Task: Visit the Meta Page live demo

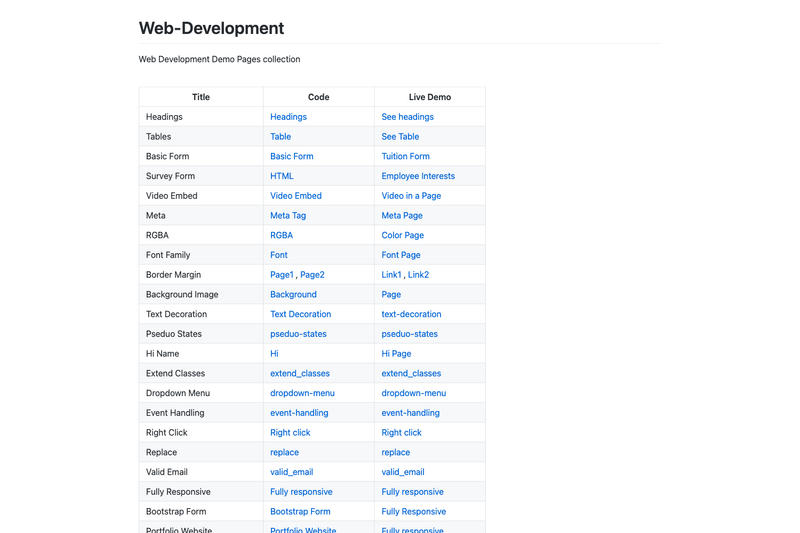Action: [x=402, y=215]
